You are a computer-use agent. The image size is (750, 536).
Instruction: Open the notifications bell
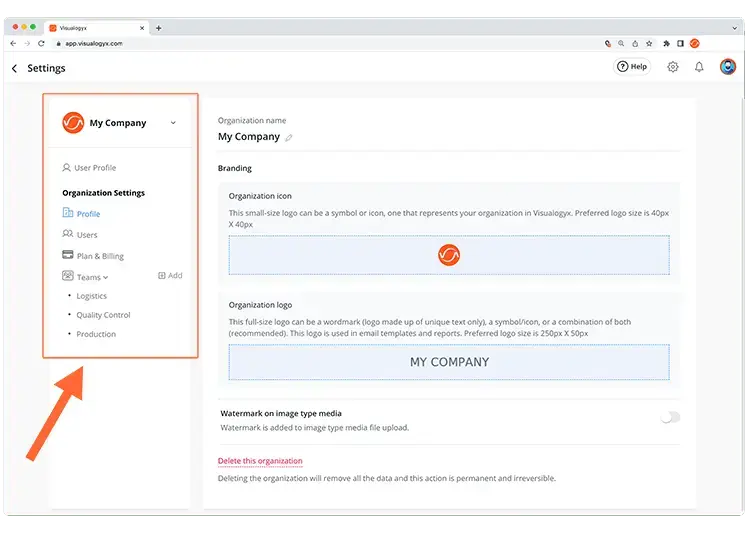(x=699, y=67)
